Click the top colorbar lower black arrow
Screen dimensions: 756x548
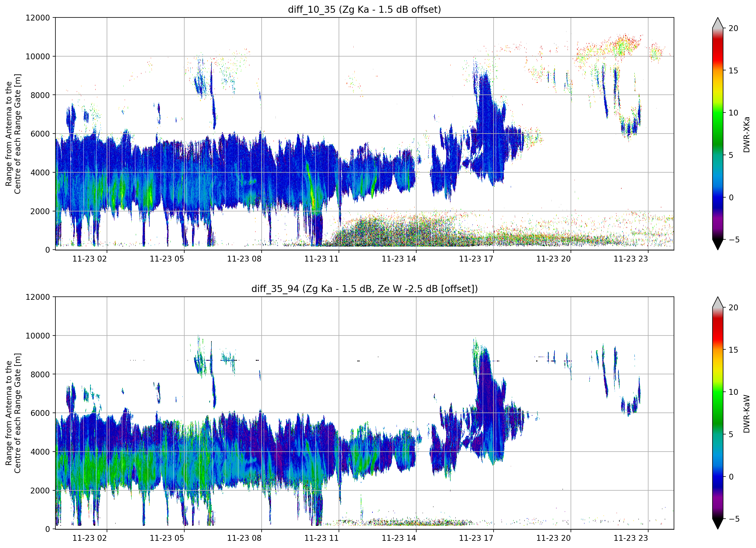click(x=717, y=244)
